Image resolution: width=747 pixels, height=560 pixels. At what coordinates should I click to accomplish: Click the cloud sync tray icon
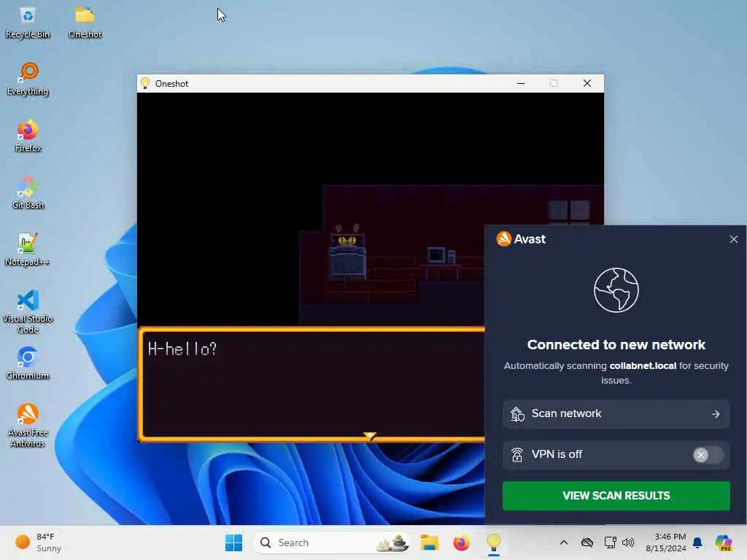click(x=587, y=542)
